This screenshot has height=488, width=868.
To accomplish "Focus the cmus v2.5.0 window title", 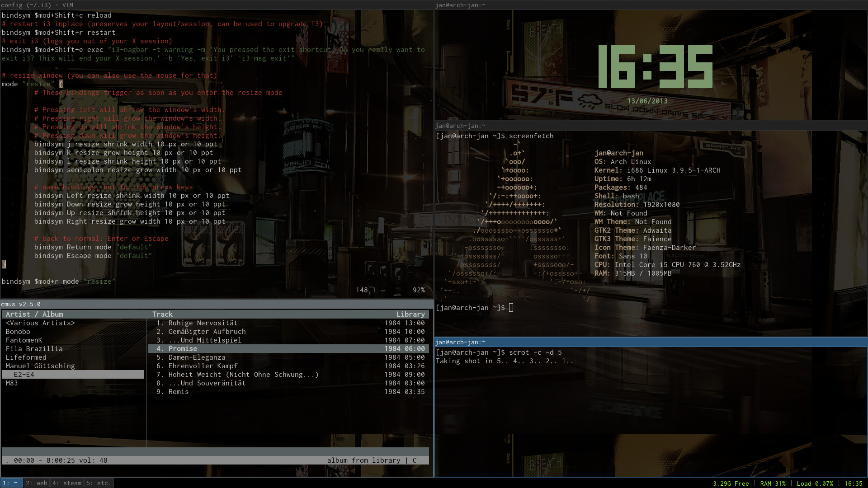I will 217,304.
